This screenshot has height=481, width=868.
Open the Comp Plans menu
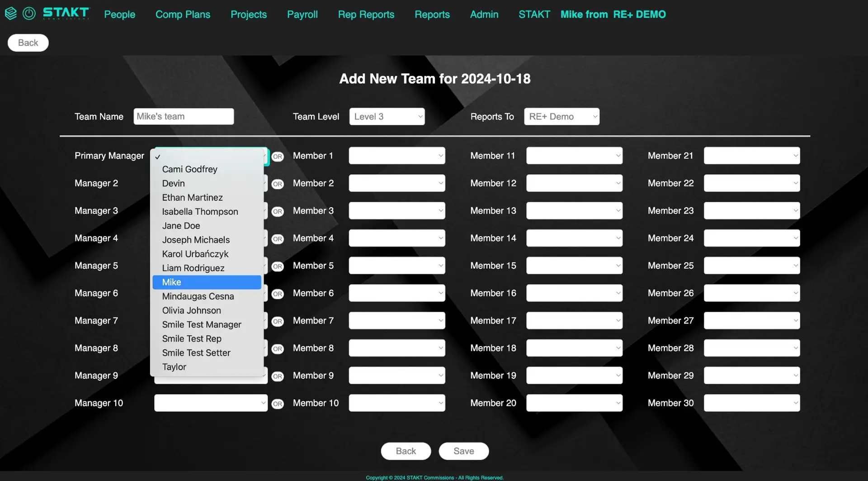[x=183, y=14]
